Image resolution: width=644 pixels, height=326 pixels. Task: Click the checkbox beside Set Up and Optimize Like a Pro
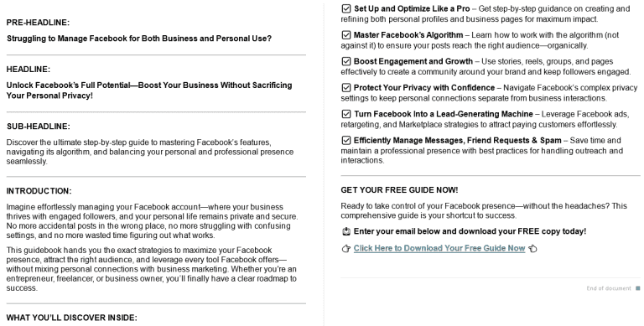(x=346, y=8)
